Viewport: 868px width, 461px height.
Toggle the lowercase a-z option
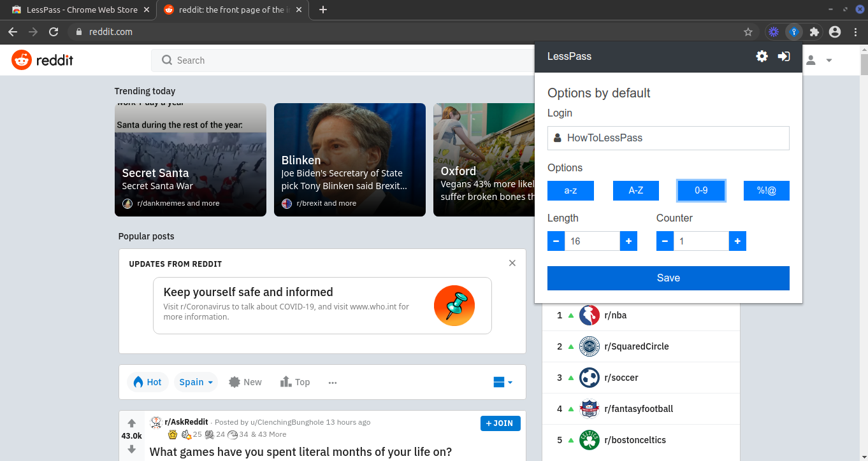point(570,190)
